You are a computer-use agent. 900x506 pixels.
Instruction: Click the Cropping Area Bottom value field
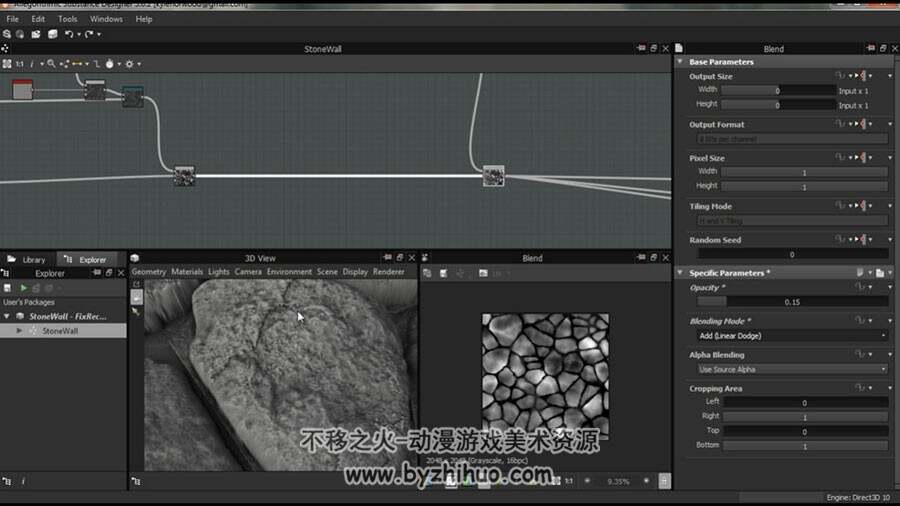[x=805, y=446]
